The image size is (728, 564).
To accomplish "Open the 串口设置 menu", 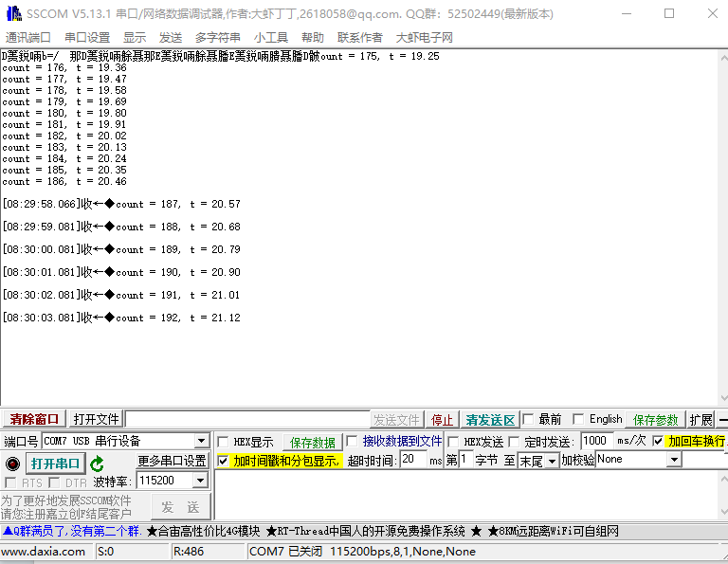I will (x=87, y=37).
